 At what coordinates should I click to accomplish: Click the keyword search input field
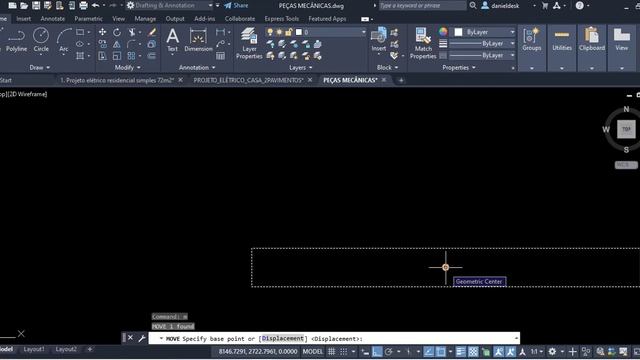point(422,5)
